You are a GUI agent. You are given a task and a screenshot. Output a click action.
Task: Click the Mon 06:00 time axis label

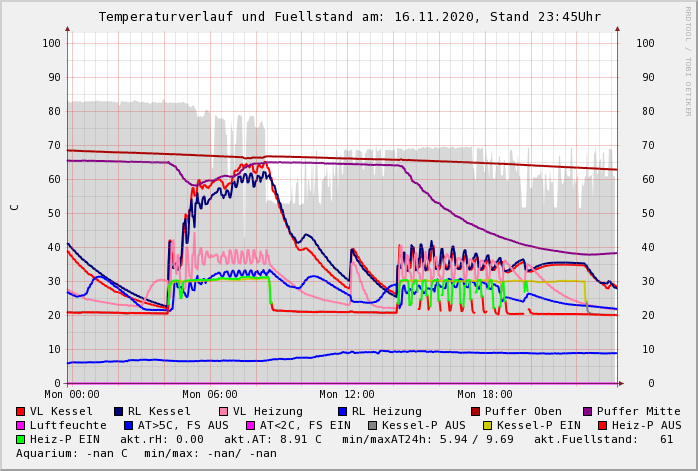210,394
